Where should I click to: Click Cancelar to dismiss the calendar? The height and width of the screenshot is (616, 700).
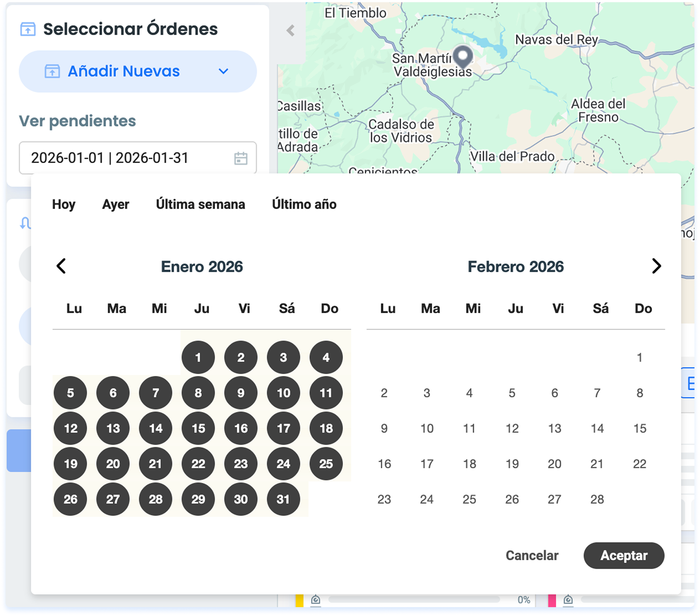tap(531, 555)
